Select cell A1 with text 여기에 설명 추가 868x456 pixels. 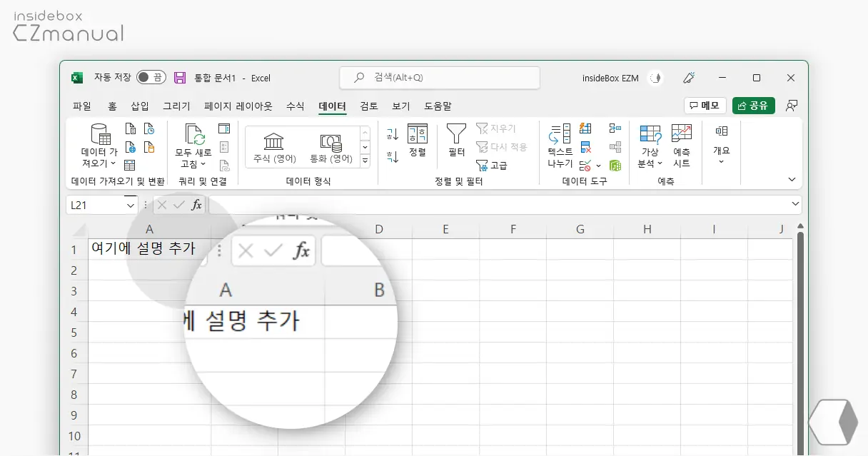tap(150, 249)
